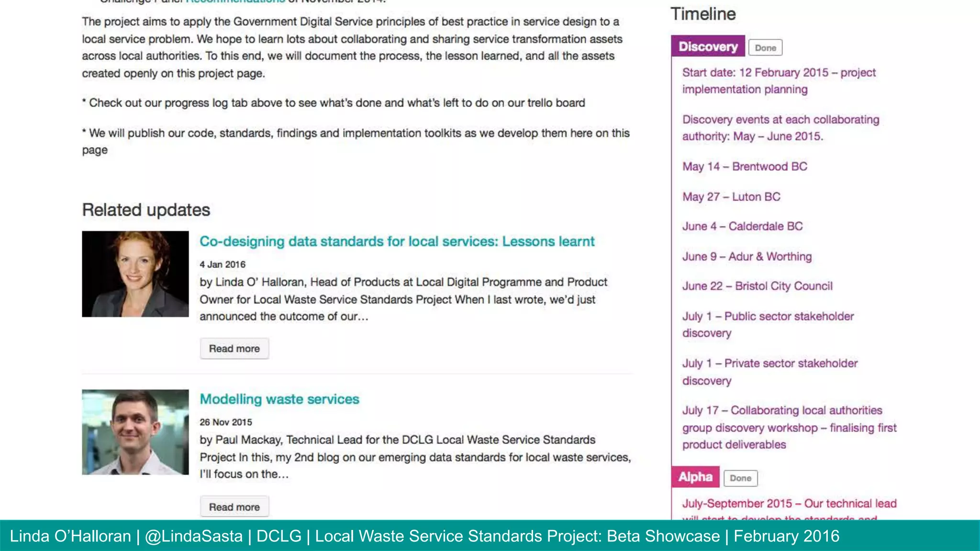
Task: Click 'June 9 – Adur & Worthing' entry
Action: coord(747,256)
